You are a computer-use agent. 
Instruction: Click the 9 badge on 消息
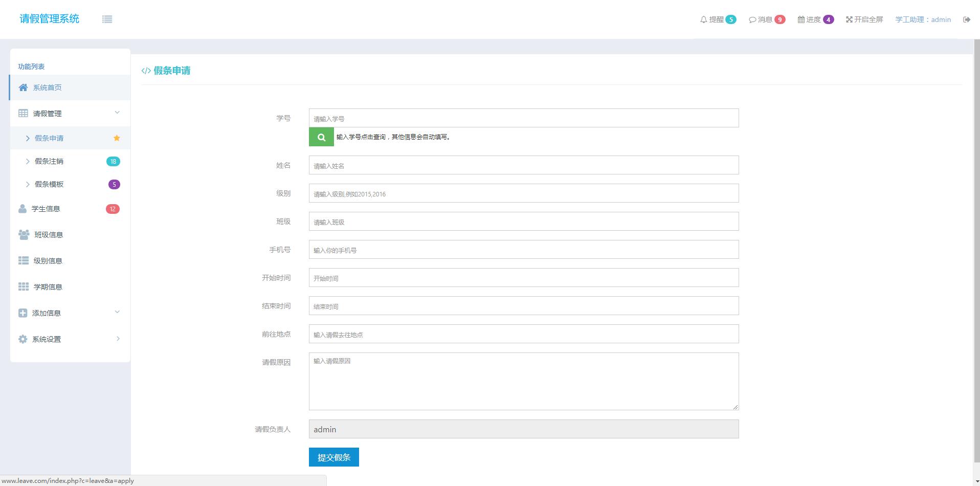780,19
